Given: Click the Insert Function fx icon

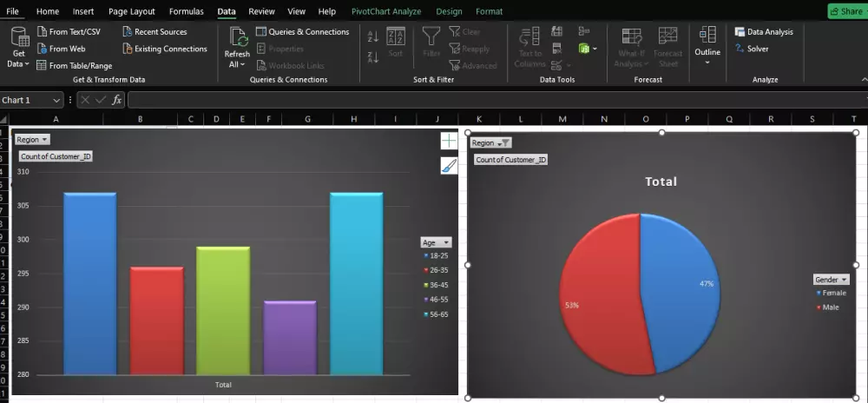Looking at the screenshot, I should tap(117, 100).
